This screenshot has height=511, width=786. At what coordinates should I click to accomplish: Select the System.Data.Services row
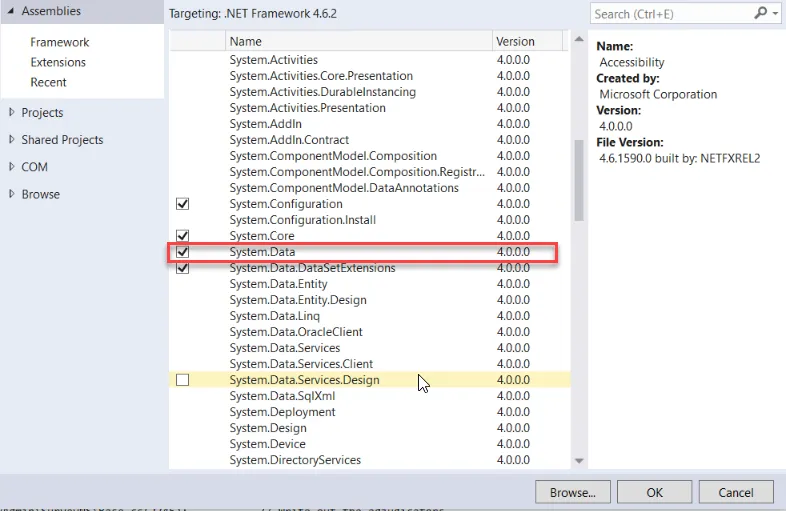pyautogui.click(x=369, y=348)
